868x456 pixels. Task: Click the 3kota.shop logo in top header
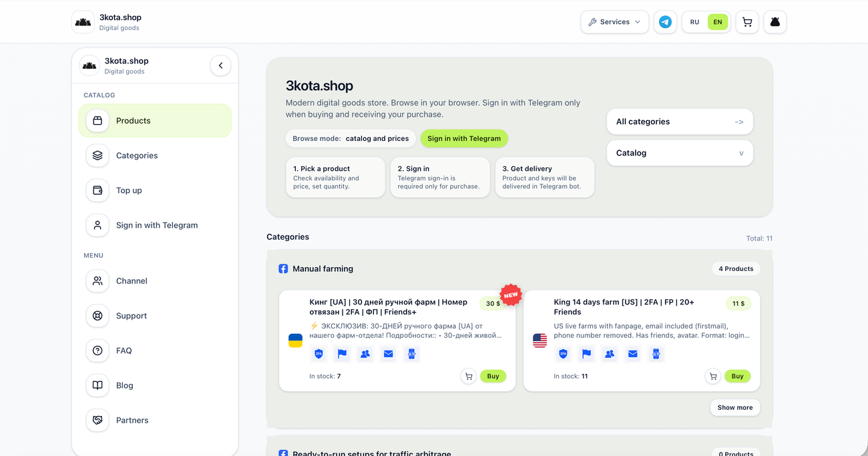pos(83,22)
